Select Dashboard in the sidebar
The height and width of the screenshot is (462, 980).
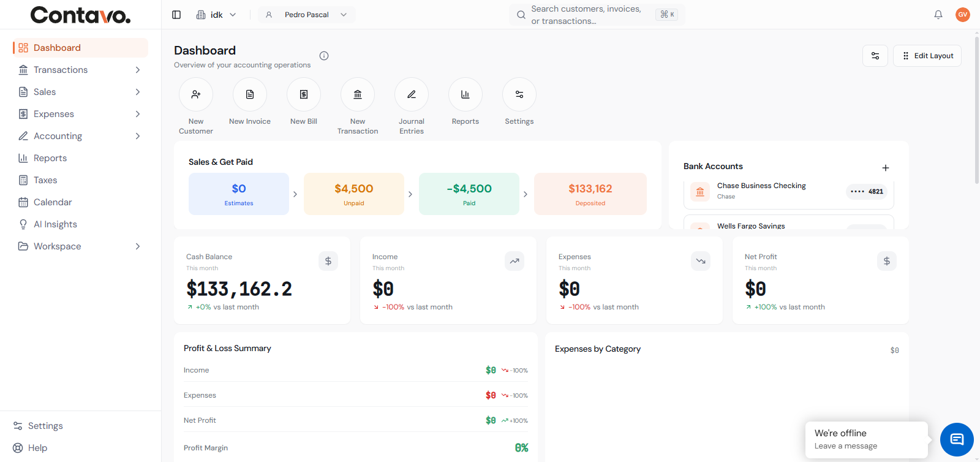click(80, 48)
